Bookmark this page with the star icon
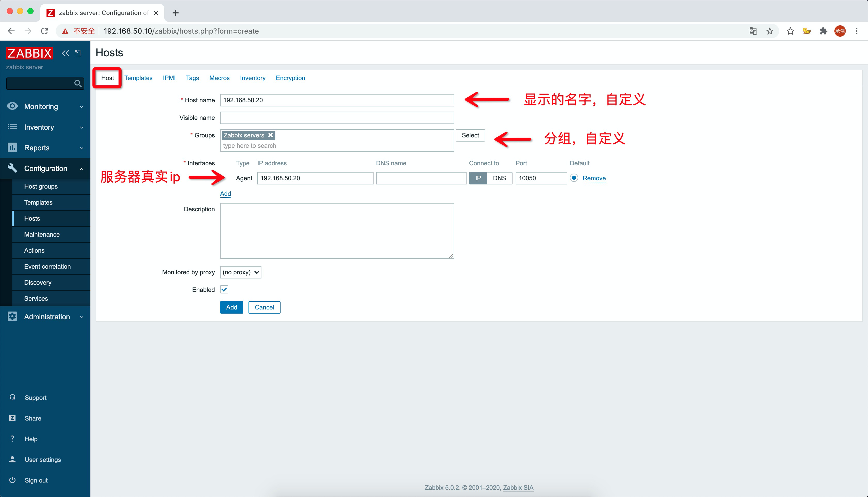 770,31
